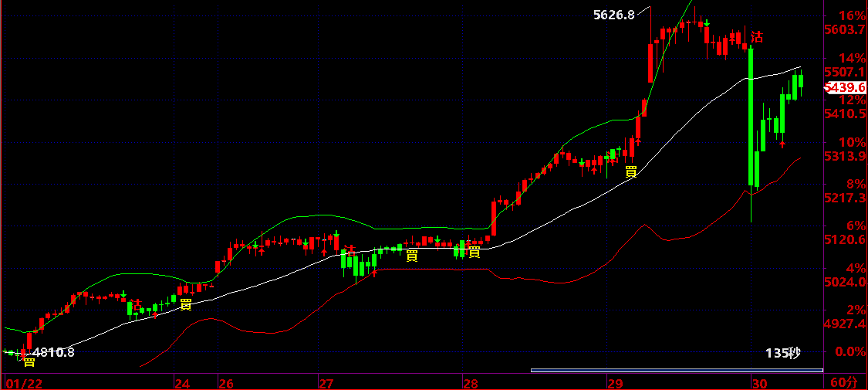Click the 60分 timeframe label
Viewport: 868px width, 390px height.
click(x=843, y=383)
